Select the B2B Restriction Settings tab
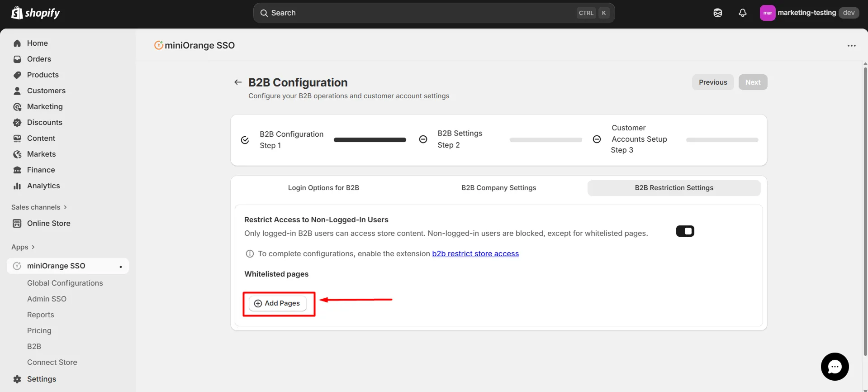This screenshot has height=392, width=868. tap(674, 188)
